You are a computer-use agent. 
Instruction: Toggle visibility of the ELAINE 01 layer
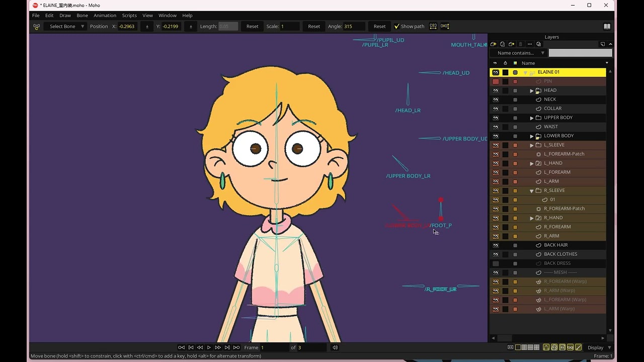click(496, 72)
